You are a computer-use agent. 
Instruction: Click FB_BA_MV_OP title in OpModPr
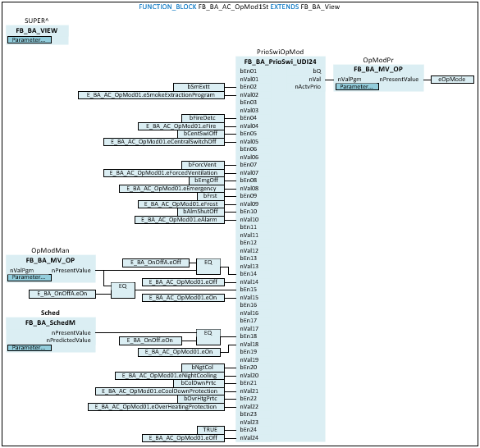pyautogui.click(x=378, y=69)
